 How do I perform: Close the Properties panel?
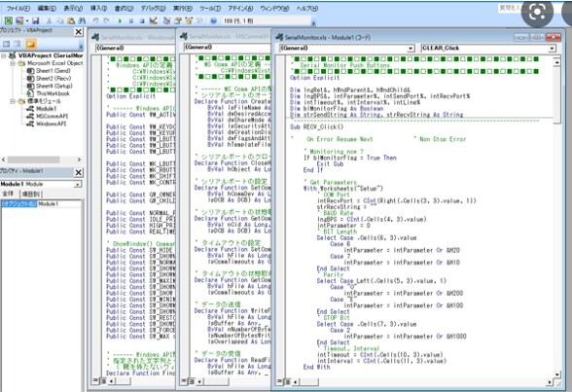pyautogui.click(x=79, y=172)
